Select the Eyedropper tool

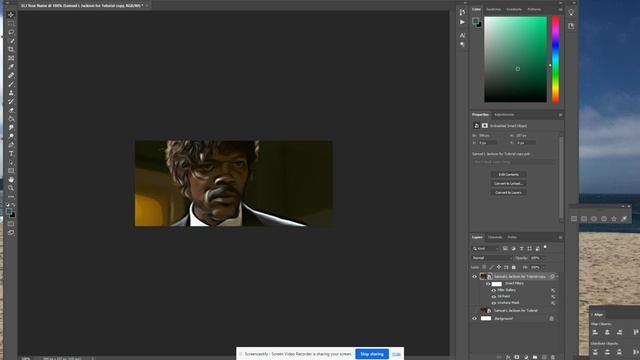11,67
